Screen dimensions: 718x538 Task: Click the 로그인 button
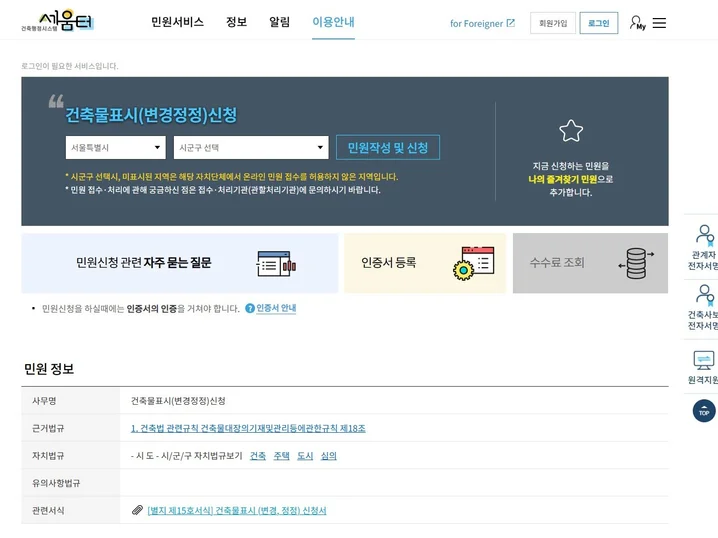coord(598,23)
